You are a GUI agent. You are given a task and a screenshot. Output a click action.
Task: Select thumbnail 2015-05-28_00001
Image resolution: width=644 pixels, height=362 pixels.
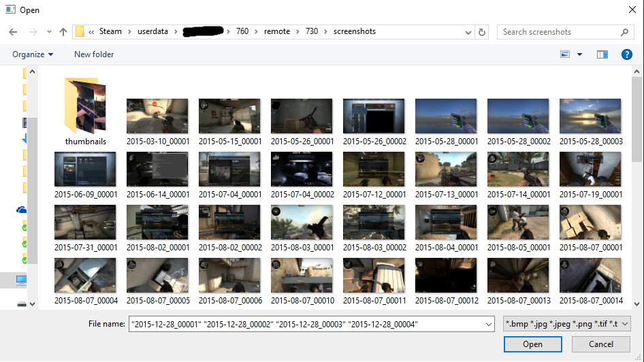point(446,116)
